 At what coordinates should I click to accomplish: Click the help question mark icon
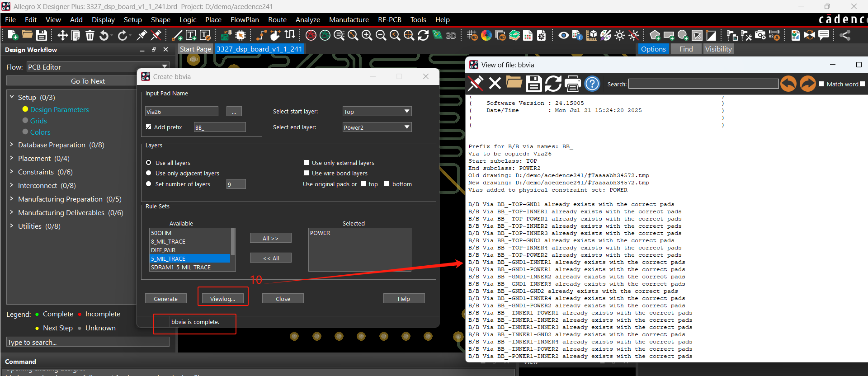pyautogui.click(x=592, y=84)
